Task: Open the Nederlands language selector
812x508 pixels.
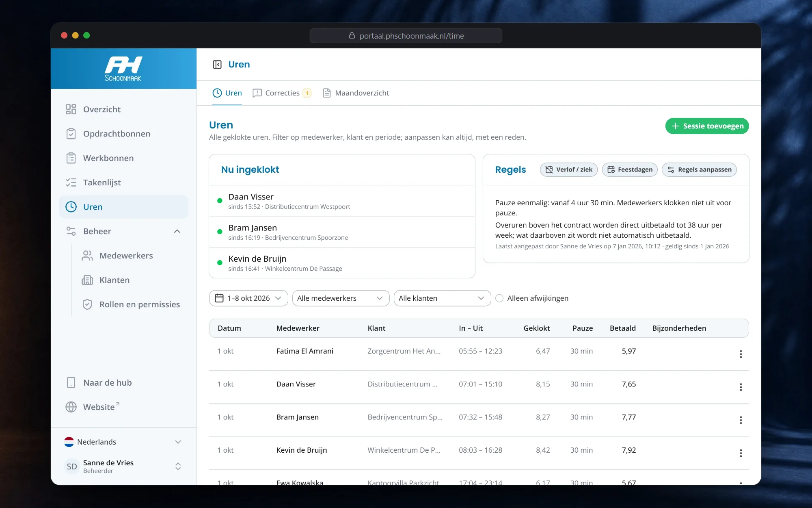Action: 123,442
